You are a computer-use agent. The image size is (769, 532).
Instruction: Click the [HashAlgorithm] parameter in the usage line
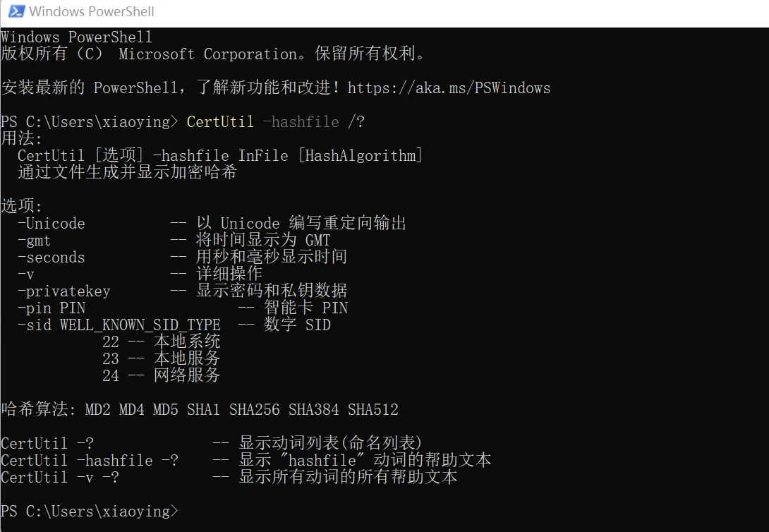click(x=360, y=156)
